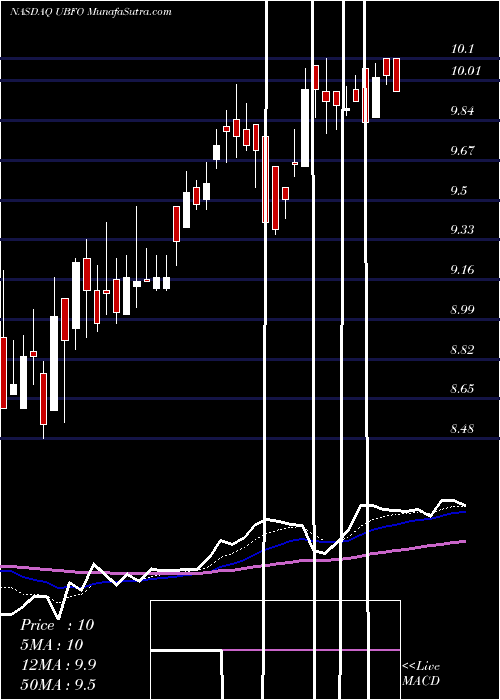Click the 9.67 price axis label
Screen dimensions: 500x700
[x=462, y=150]
